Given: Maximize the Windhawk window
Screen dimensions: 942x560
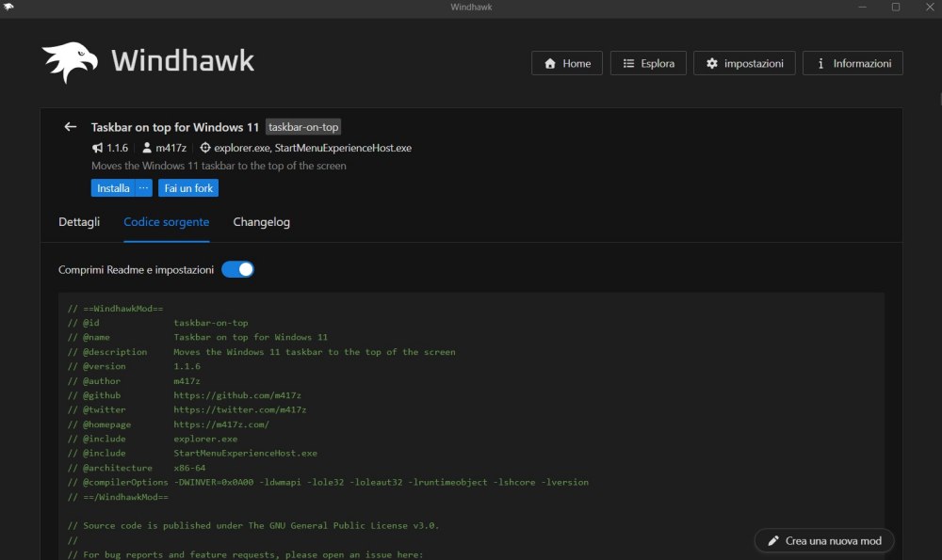Looking at the screenshot, I should coord(896,8).
